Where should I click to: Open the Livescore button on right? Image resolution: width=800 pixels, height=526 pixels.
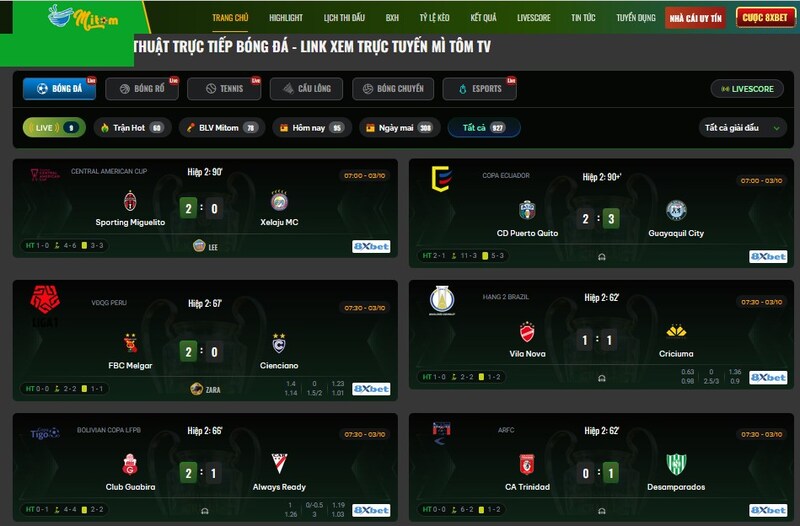[x=747, y=89]
